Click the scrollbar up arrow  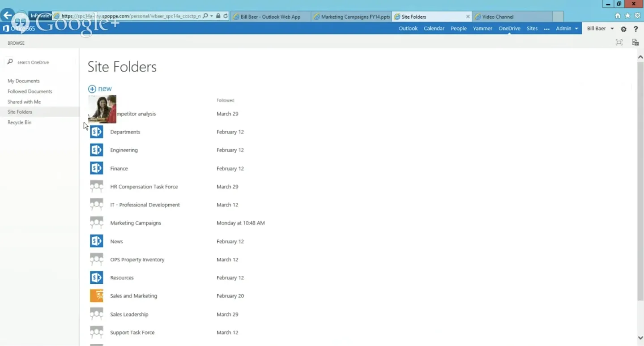(x=640, y=57)
